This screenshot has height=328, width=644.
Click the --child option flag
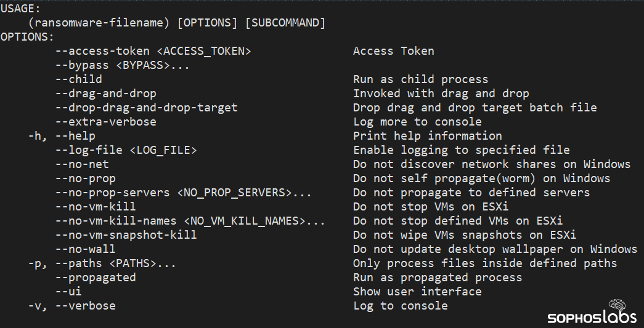[78, 79]
